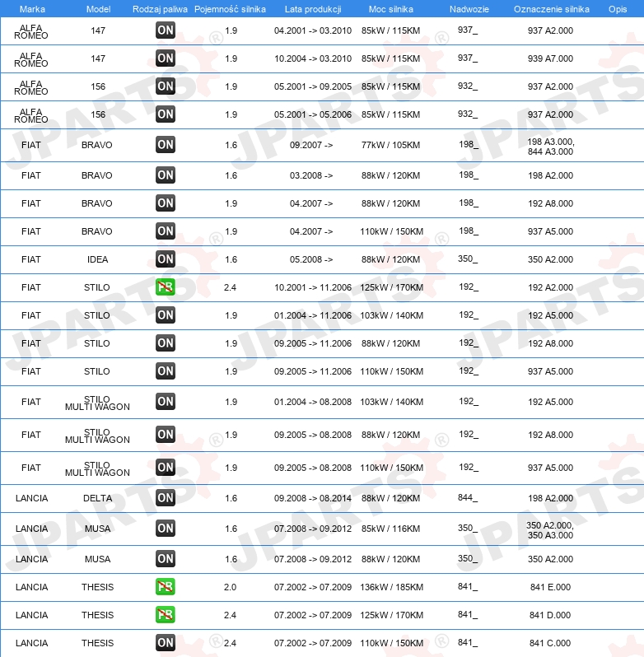This screenshot has height=657, width=644.
Task: Click ON icon in Lancia Musa 85kW/116KM row
Action: pyautogui.click(x=165, y=529)
